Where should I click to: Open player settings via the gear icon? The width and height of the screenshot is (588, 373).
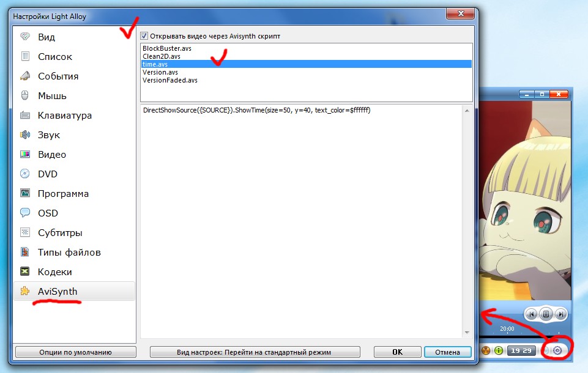point(557,350)
